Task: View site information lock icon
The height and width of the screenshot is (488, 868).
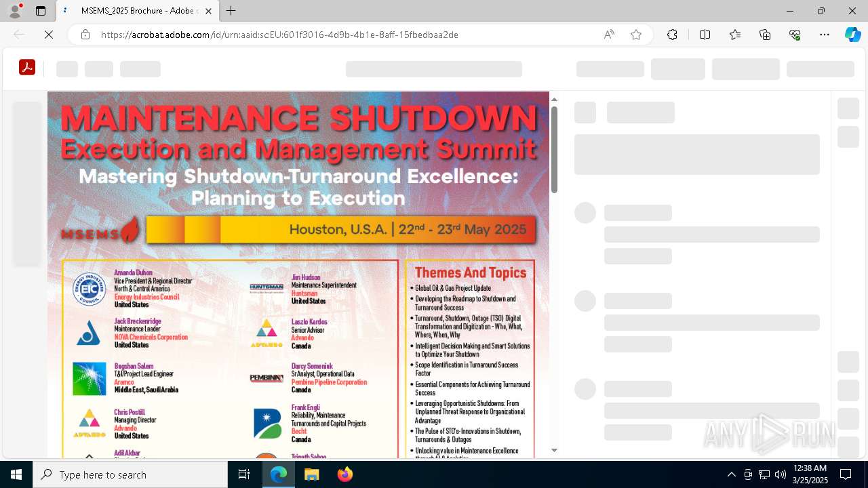Action: coord(85,35)
